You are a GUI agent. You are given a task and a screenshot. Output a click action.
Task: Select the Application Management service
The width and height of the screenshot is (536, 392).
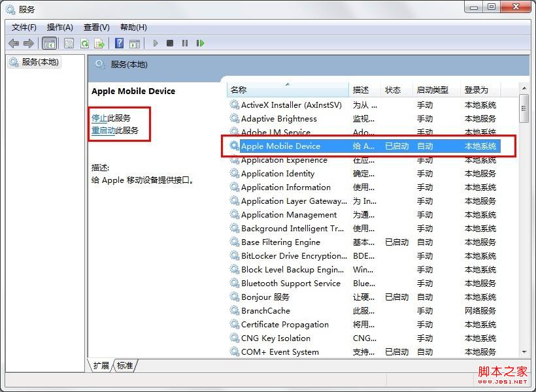(x=363, y=215)
